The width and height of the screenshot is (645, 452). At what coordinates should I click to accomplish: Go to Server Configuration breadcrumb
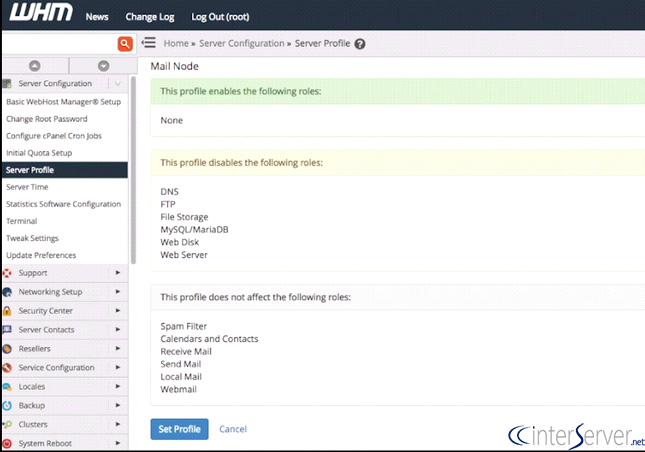click(241, 44)
